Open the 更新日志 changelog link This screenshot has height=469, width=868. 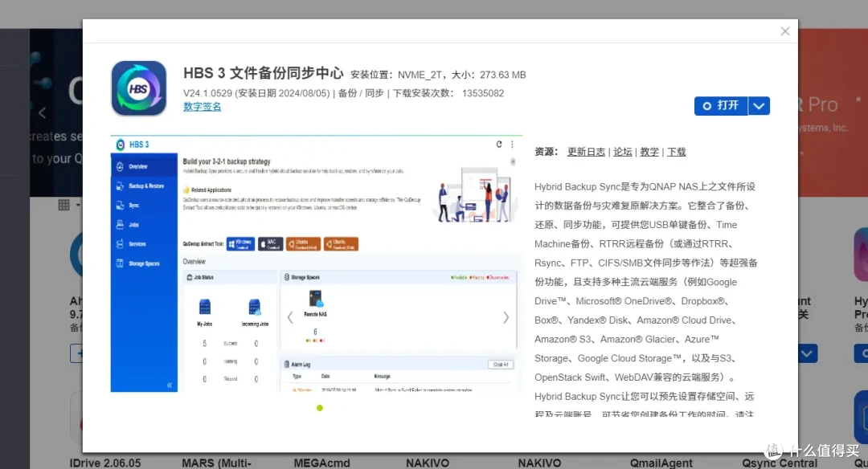point(586,152)
